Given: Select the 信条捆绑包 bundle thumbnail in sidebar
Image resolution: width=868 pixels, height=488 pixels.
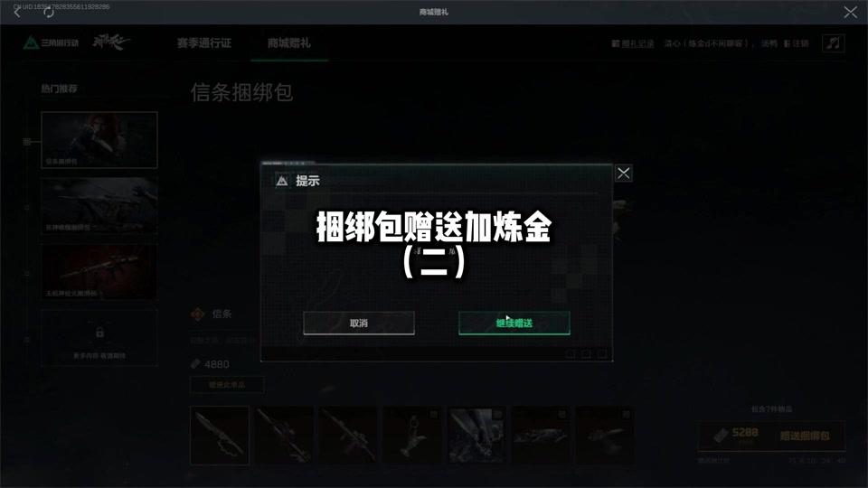Looking at the screenshot, I should point(99,140).
